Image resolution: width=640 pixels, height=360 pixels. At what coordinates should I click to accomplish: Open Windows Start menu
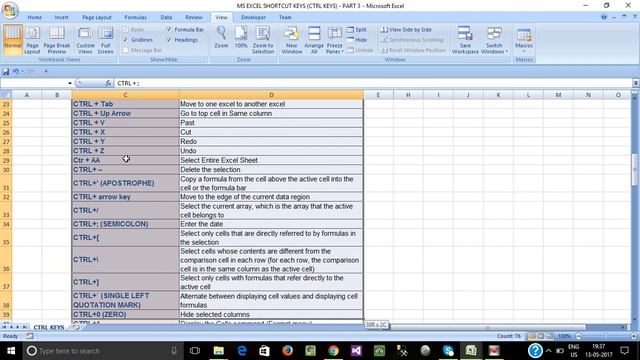[x=11, y=351]
